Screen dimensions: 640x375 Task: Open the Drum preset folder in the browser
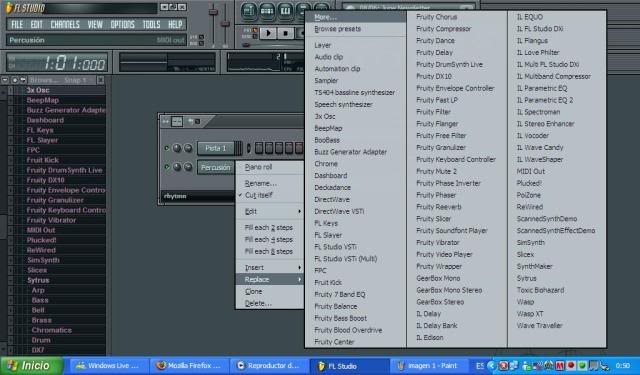click(41, 340)
